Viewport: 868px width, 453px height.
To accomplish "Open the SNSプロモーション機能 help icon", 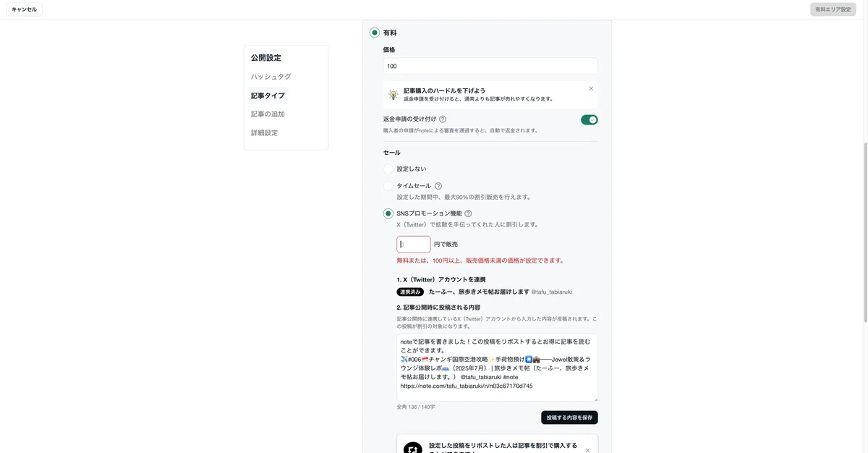I will [468, 213].
